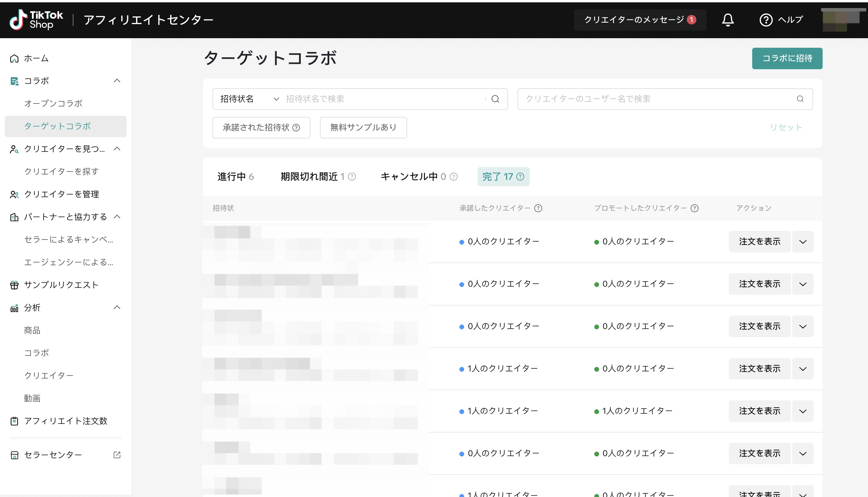Viewport: 868px width, 497px height.
Task: Click the プロモートしたクリエイター column header
Action: (640, 208)
